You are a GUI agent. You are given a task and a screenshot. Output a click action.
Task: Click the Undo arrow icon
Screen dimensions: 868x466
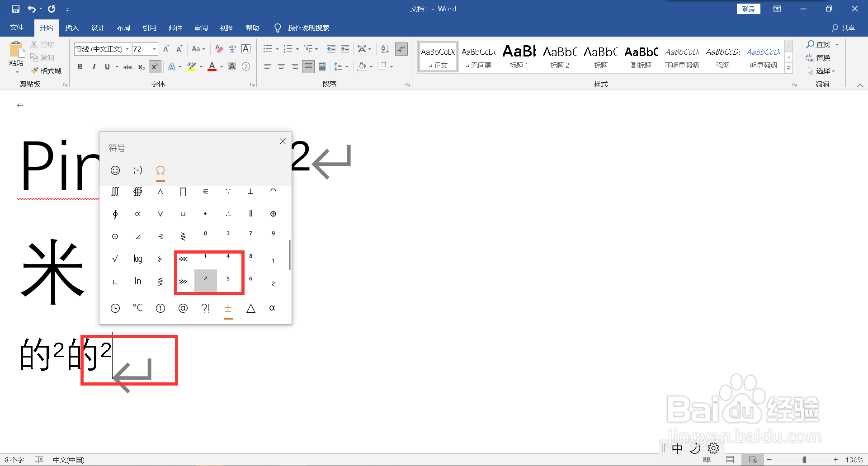pyautogui.click(x=32, y=9)
